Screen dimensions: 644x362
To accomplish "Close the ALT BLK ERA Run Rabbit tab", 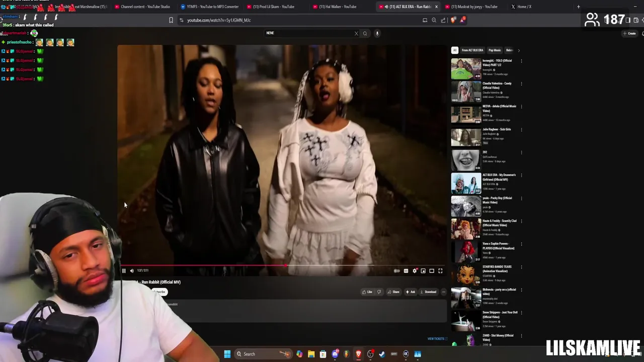I will pos(436,7).
